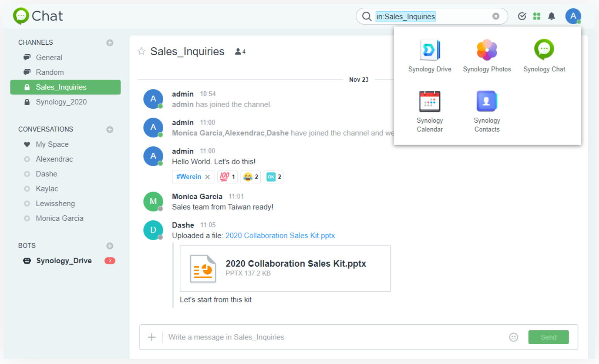
Task: Click the Chat logo in the header
Action: 38,16
